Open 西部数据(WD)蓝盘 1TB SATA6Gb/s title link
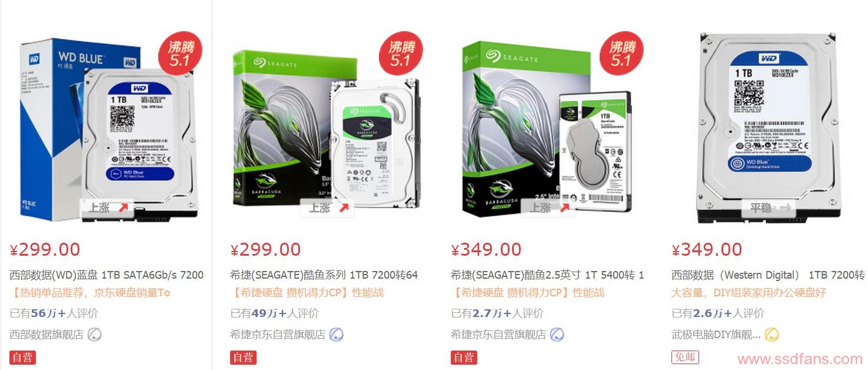Screen dimensions: 868x370 pos(107,275)
